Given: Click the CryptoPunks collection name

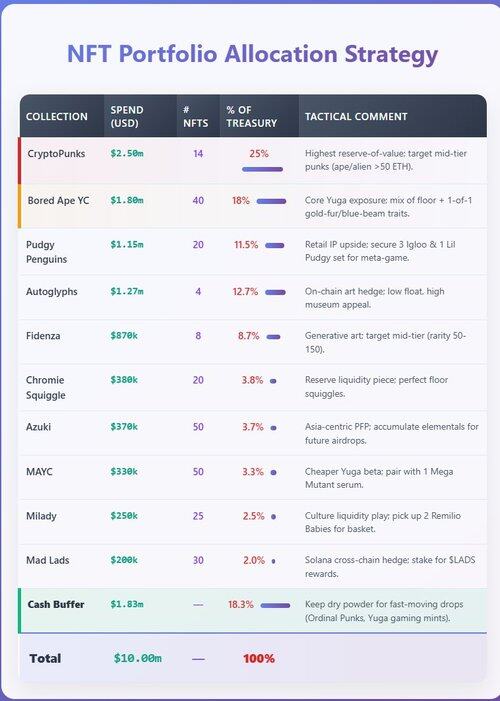Looking at the screenshot, I should 56,154.
